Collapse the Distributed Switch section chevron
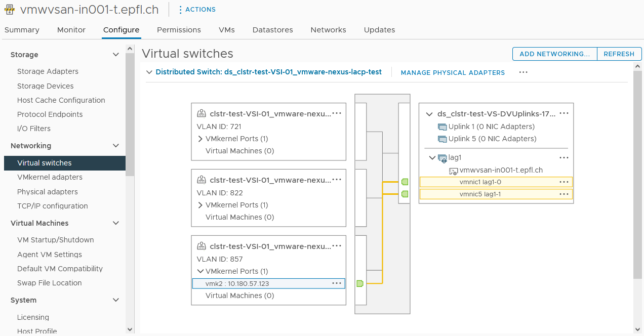This screenshot has height=336, width=644. [149, 72]
